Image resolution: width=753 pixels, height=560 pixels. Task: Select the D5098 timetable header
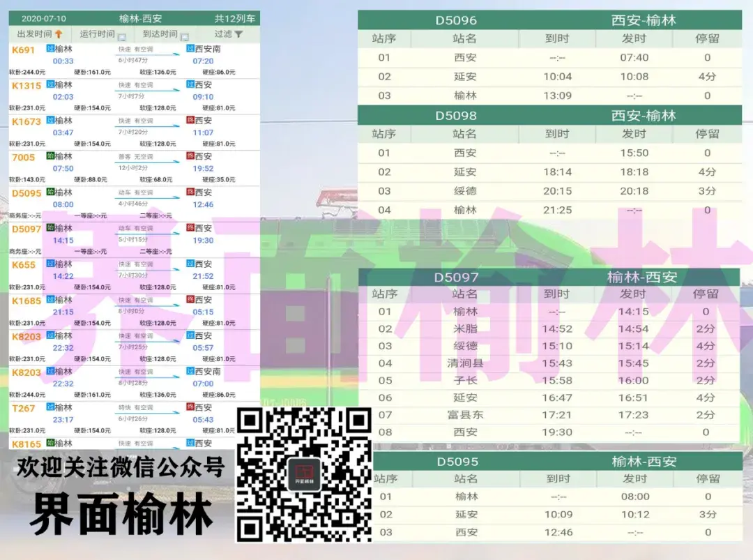pyautogui.click(x=549, y=116)
